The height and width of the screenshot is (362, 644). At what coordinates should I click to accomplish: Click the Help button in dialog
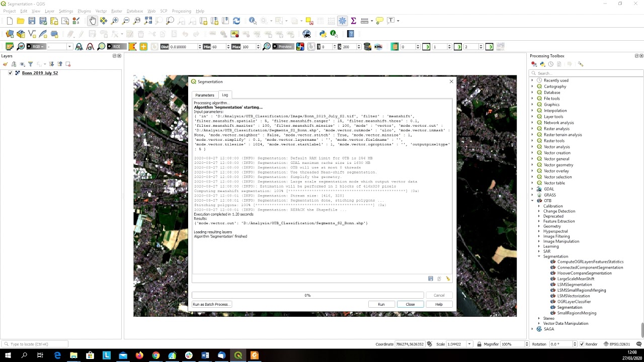click(x=439, y=304)
